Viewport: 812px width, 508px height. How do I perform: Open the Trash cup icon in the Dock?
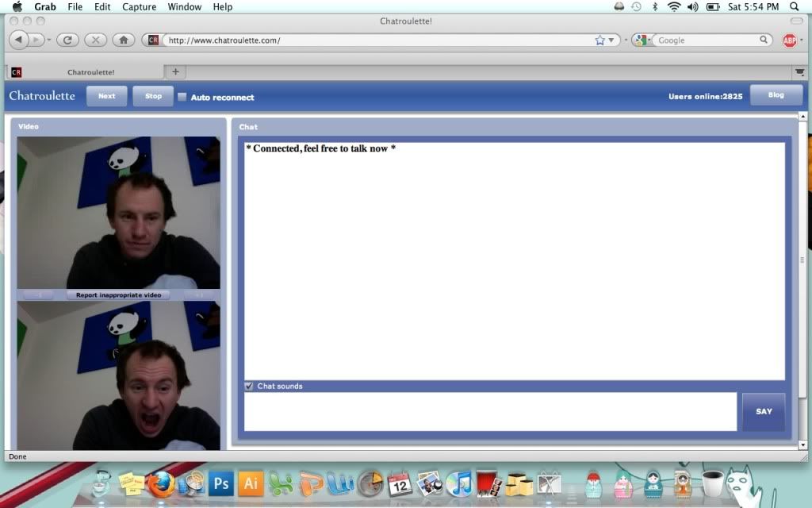713,483
